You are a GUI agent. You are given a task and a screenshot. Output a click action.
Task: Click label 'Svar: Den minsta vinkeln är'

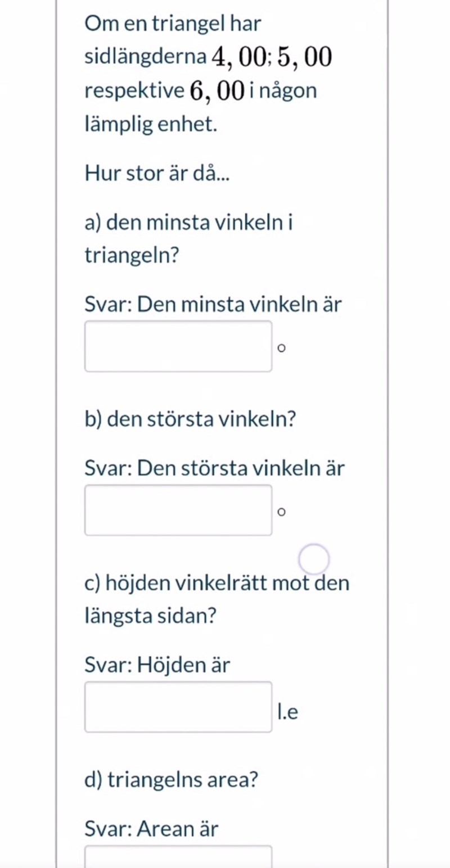click(213, 305)
